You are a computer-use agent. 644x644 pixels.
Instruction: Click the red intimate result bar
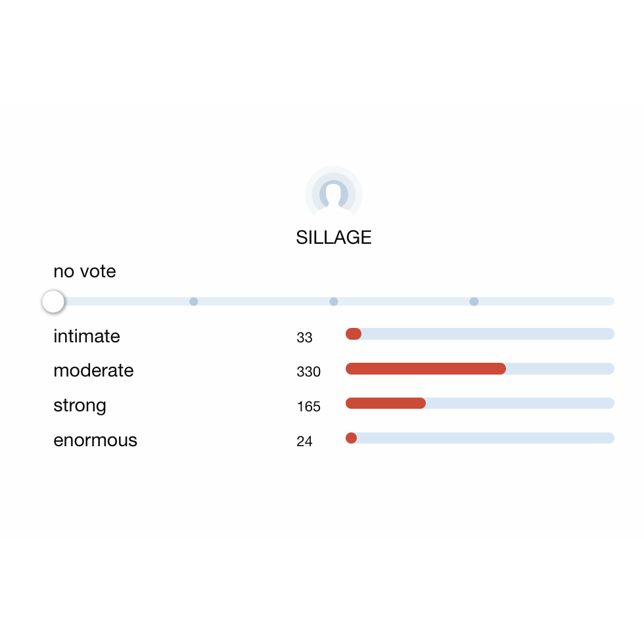(x=354, y=334)
